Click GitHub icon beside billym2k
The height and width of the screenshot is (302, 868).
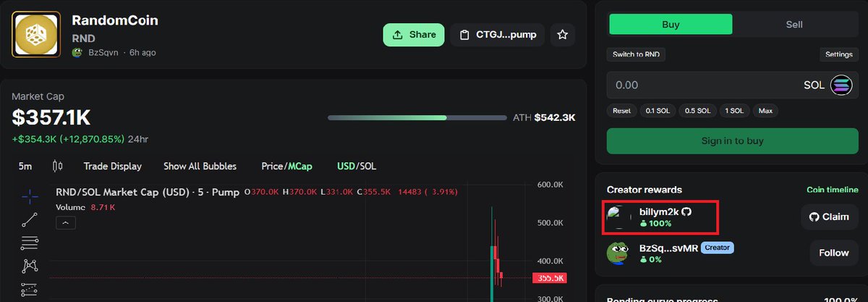[686, 211]
